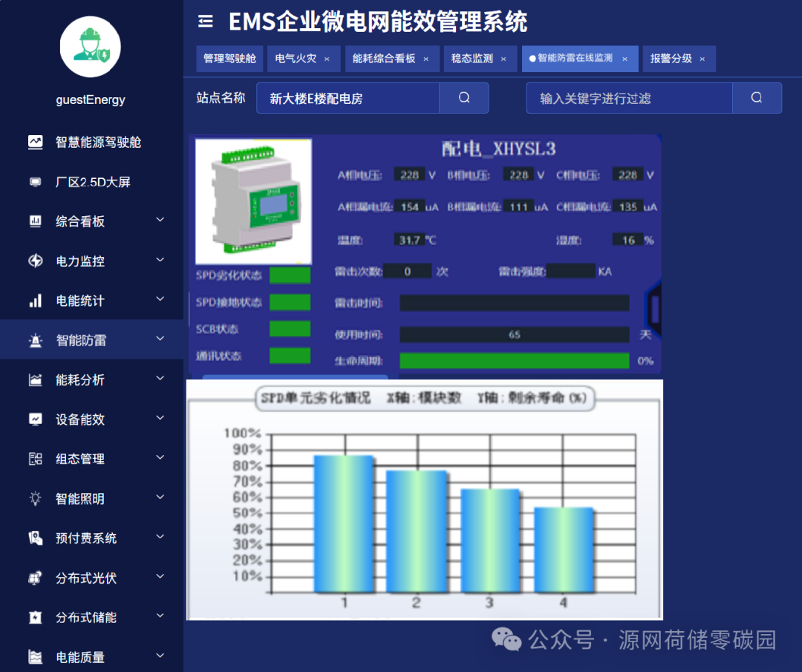Open the hamburger menu icon
This screenshot has height=672, width=802.
[x=206, y=22]
